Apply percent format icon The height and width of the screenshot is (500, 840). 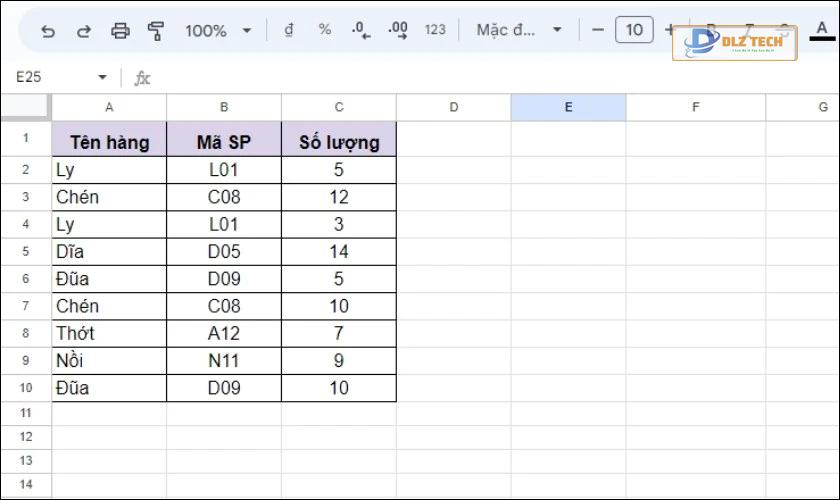coord(325,30)
